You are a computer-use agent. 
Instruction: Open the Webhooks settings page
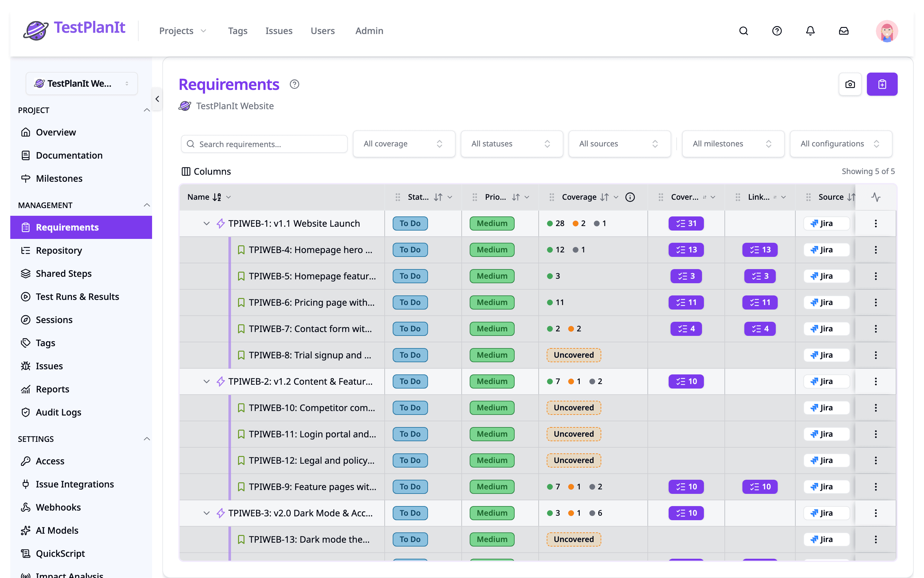tap(81, 507)
